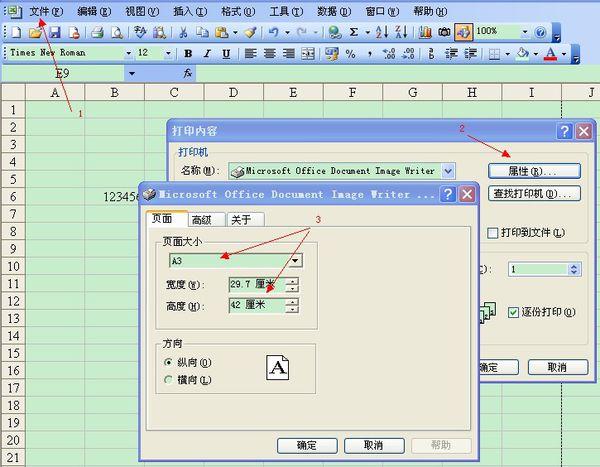
Task: Insert a hyperlink with the globe icon
Action: pos(335,33)
